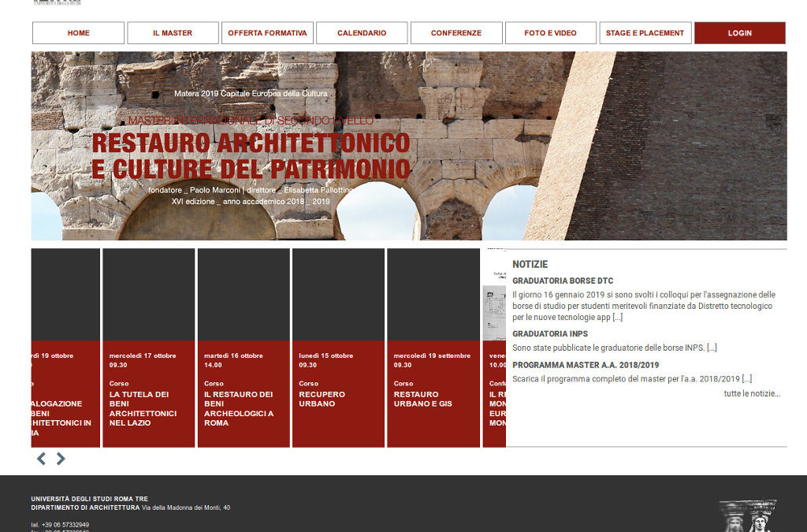Open the IL MASTER menu item
The image size is (807, 532).
173,33
